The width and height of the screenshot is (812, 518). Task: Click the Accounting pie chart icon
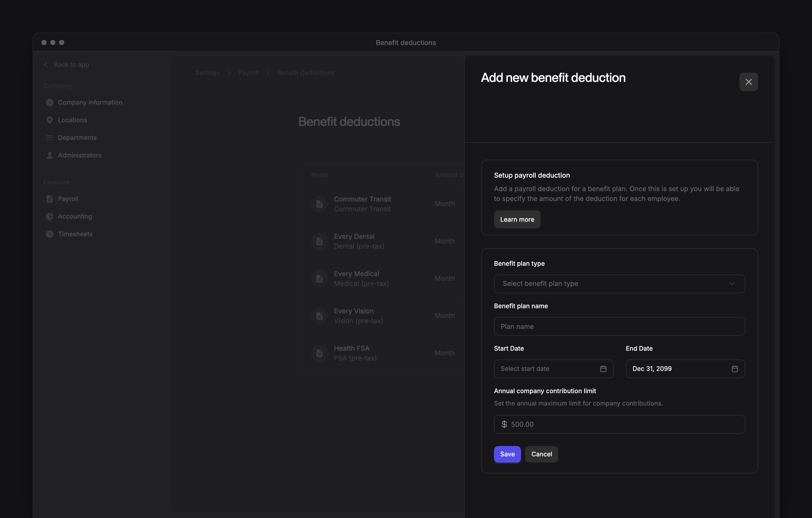(49, 217)
